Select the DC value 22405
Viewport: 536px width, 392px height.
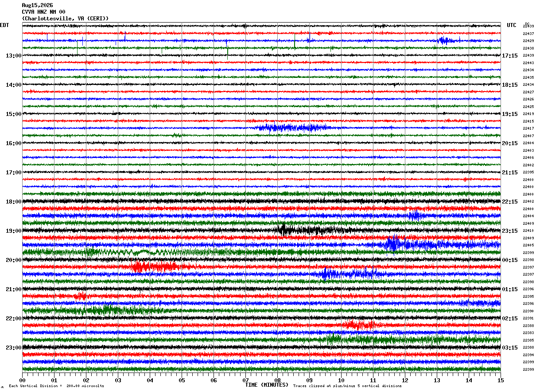coord(528,245)
